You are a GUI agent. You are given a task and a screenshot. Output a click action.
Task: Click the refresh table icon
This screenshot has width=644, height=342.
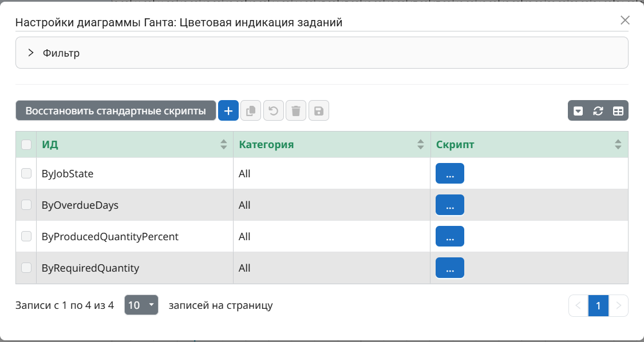(598, 111)
